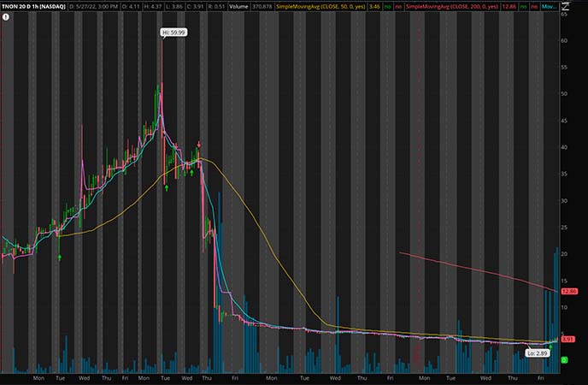
Task: Click the 3.91 last price axis tag
Action: pyautogui.click(x=566, y=339)
